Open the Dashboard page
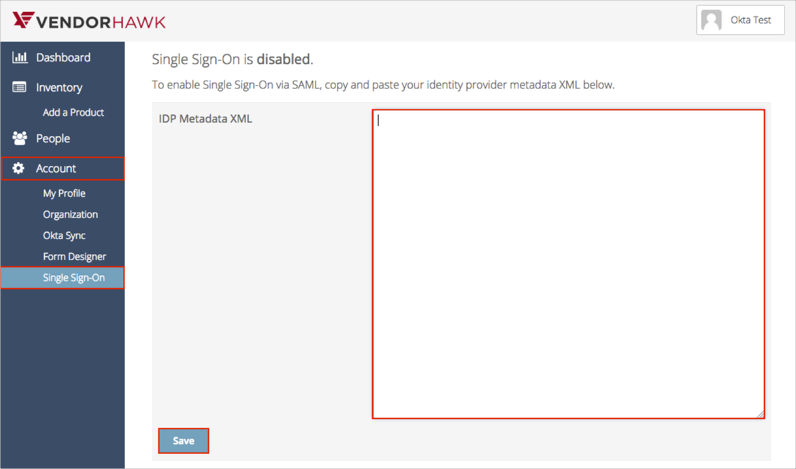The image size is (796, 469). [x=63, y=57]
